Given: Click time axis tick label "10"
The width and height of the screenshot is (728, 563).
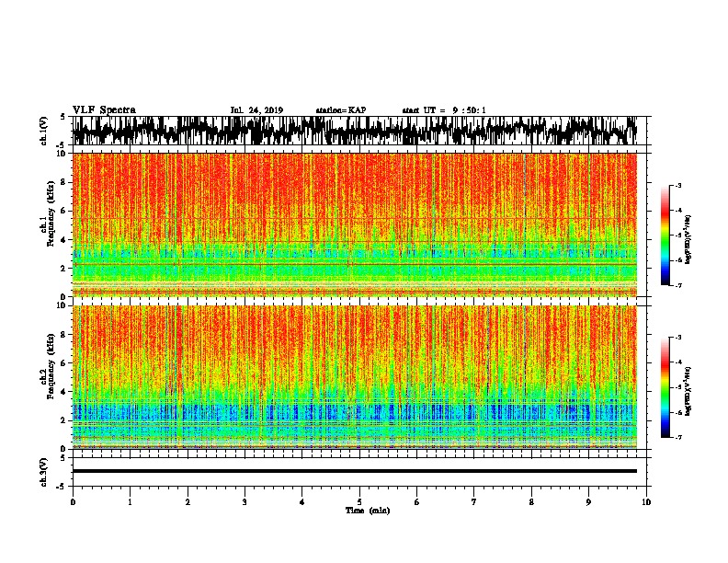Looking at the screenshot, I should [x=646, y=502].
